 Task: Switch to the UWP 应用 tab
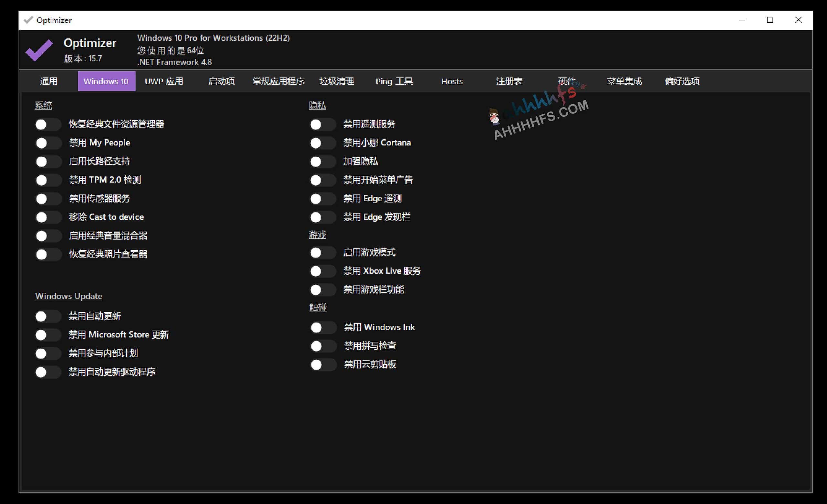point(164,81)
